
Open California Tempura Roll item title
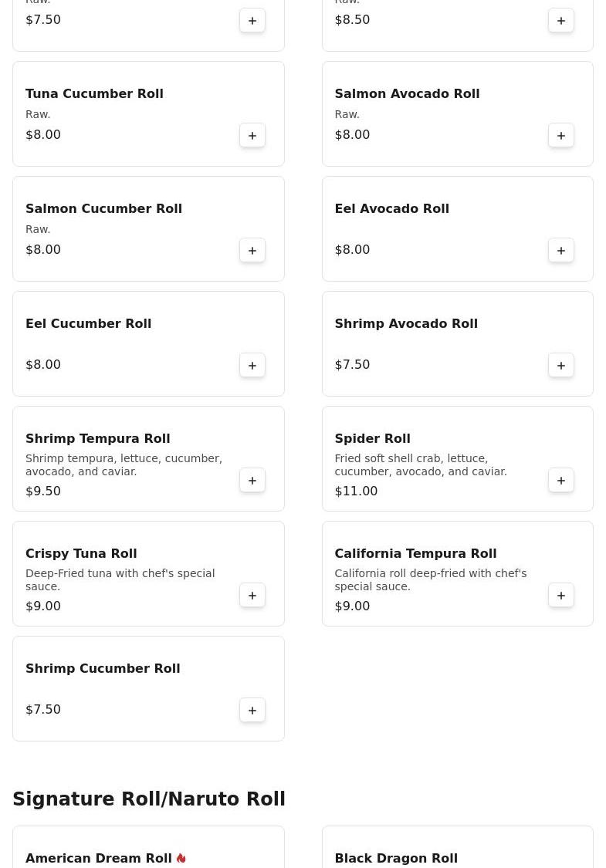click(415, 553)
